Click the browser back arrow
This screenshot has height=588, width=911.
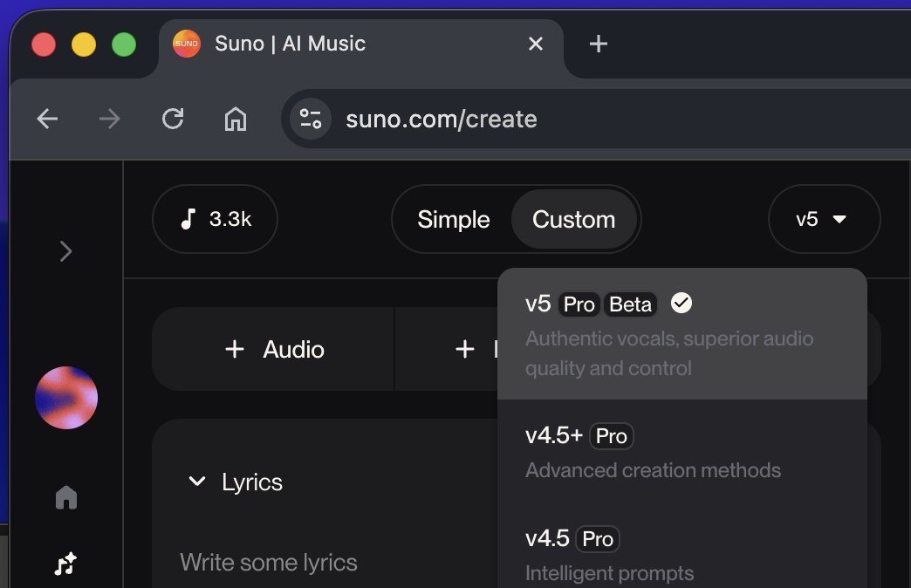tap(47, 119)
